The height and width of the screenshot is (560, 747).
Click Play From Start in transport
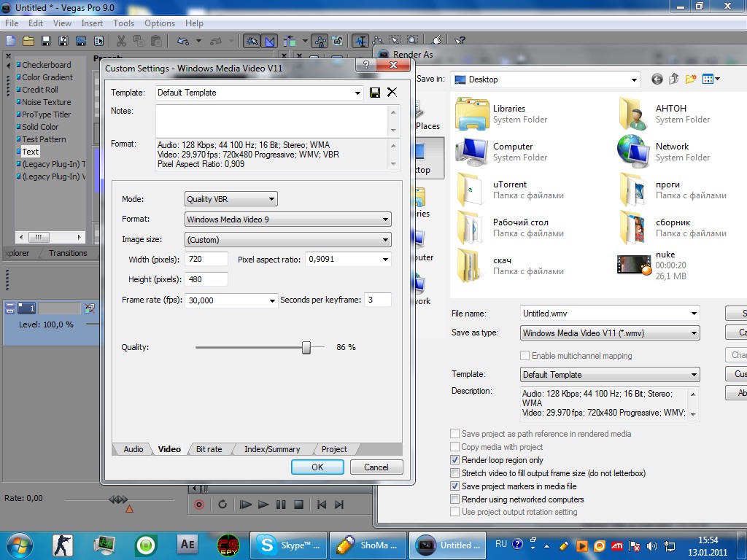(245, 505)
